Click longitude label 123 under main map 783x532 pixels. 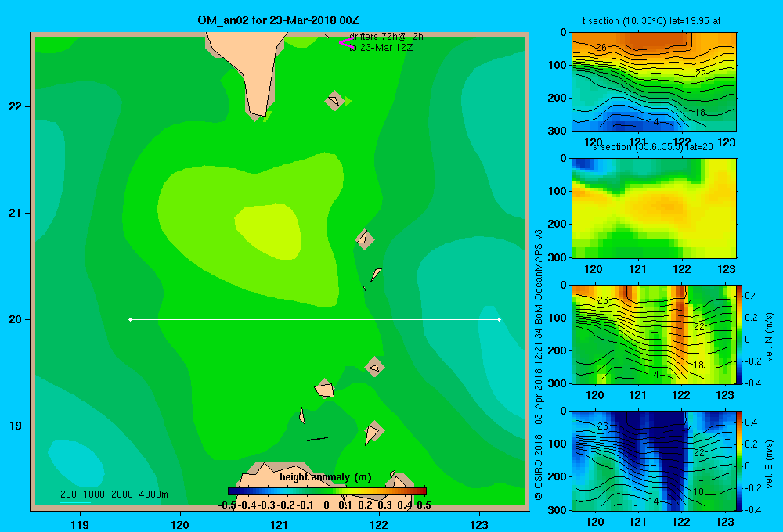click(479, 524)
